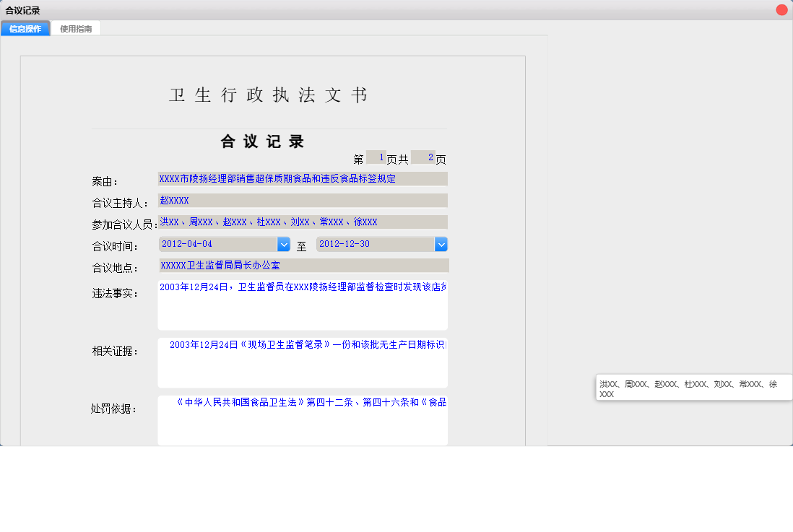Close the 合议记录 window
This screenshot has width=793, height=532.
781,9
